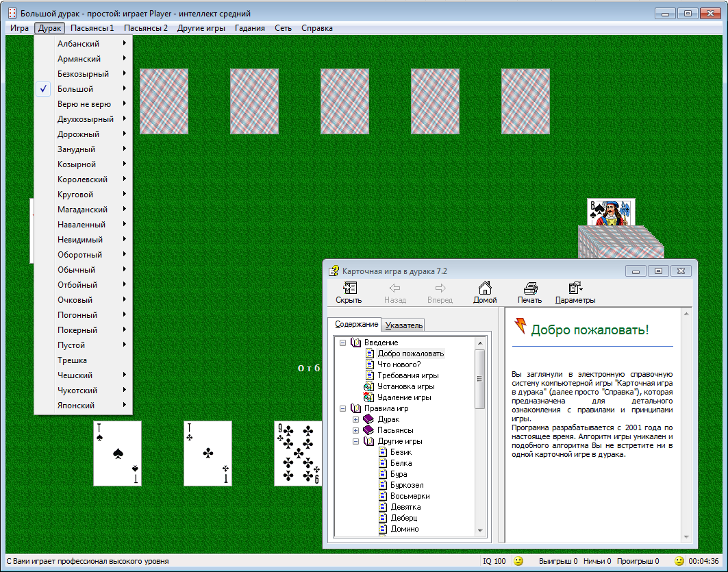
Task: Collapse the Введение tree node
Action: pyautogui.click(x=342, y=343)
